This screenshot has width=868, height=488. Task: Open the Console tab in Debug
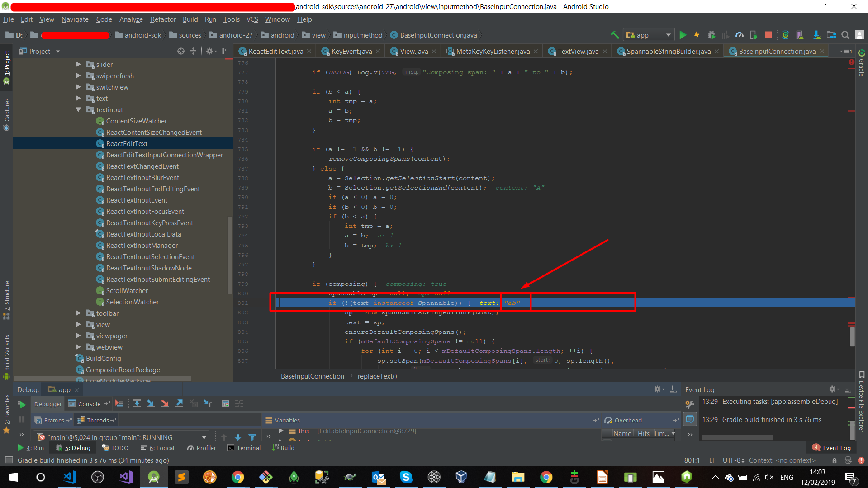pos(89,404)
